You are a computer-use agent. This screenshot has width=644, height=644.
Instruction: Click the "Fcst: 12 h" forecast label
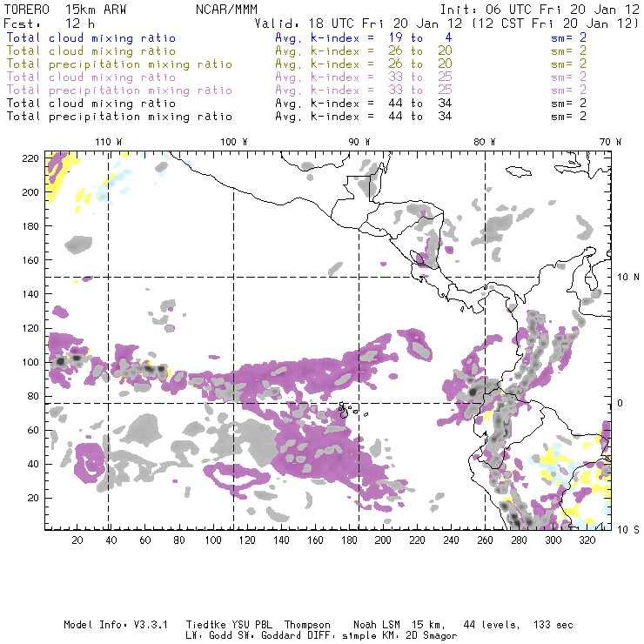point(49,23)
